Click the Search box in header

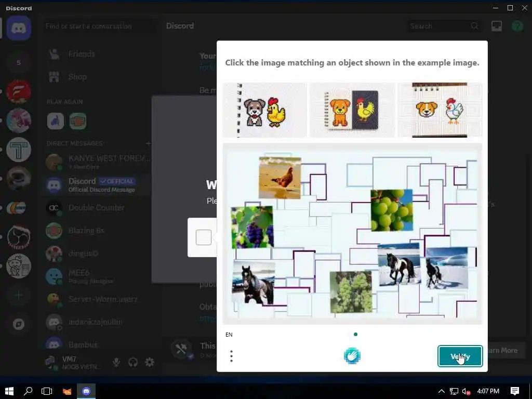445,26
